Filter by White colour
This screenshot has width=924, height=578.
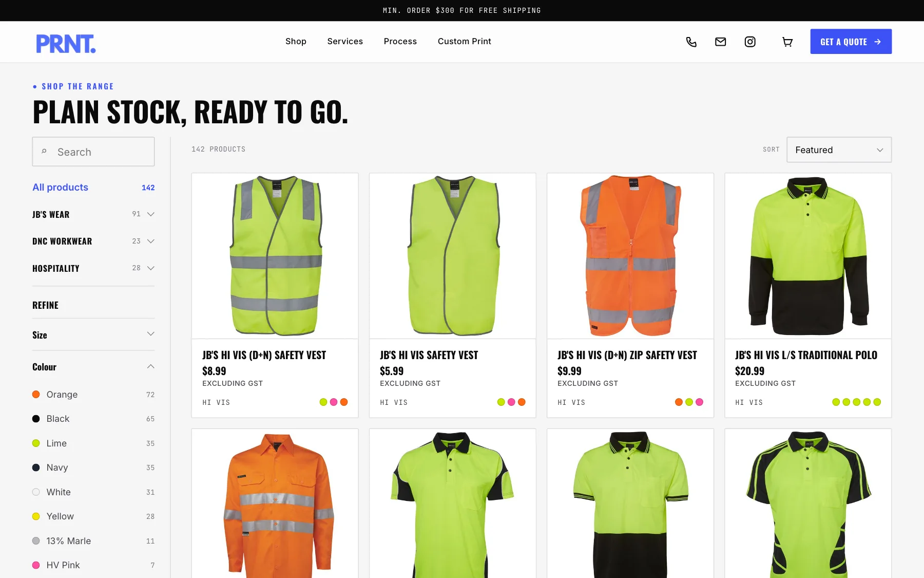pos(93,492)
